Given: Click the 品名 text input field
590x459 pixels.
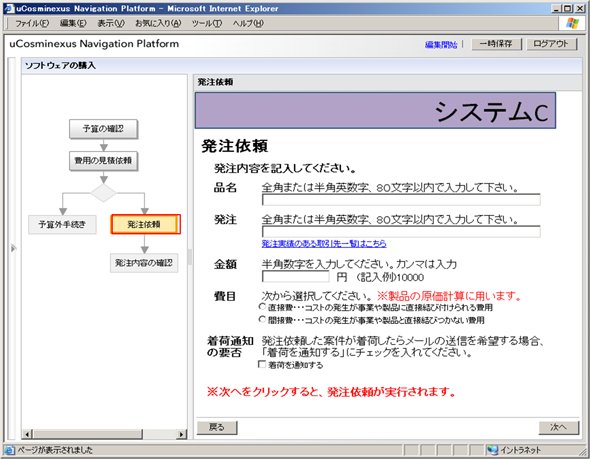Looking at the screenshot, I should [401, 200].
